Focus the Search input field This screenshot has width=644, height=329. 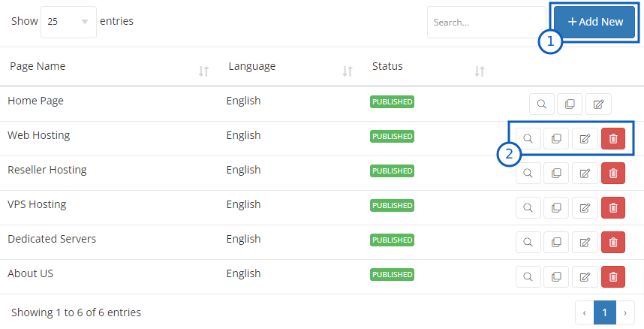pos(486,23)
